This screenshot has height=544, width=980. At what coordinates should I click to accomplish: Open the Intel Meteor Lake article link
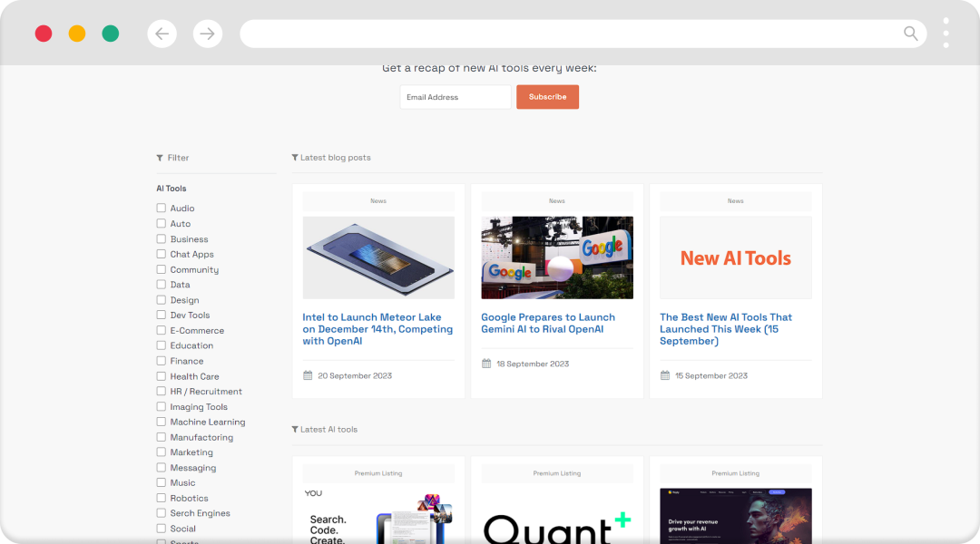(377, 329)
